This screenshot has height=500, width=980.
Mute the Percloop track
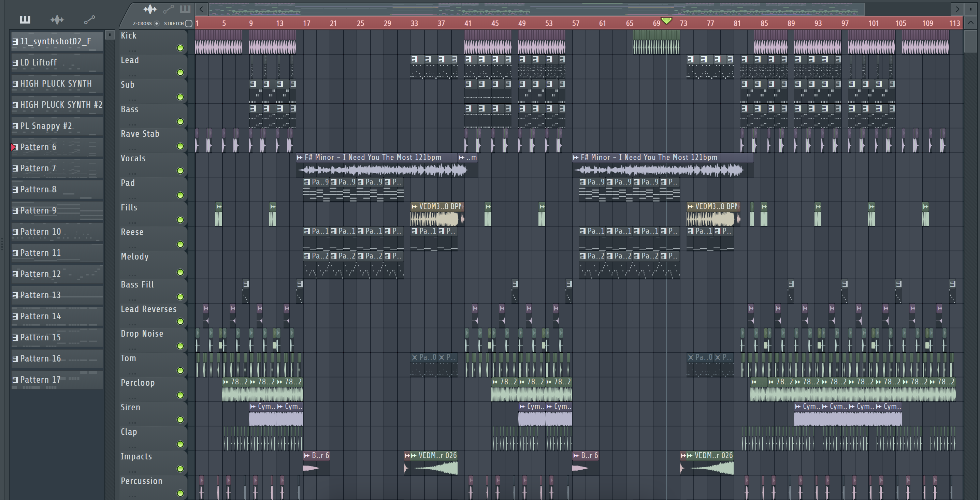[180, 395]
